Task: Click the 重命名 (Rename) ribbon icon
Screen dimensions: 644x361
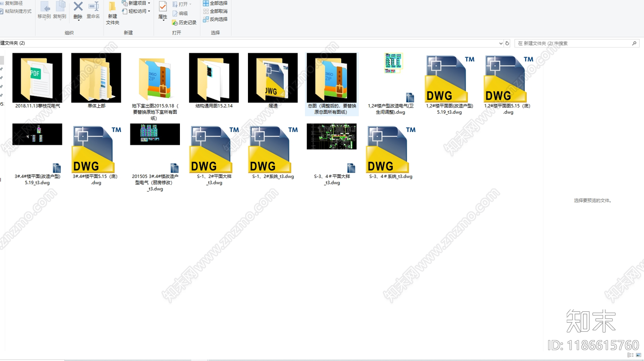Action: [93, 10]
